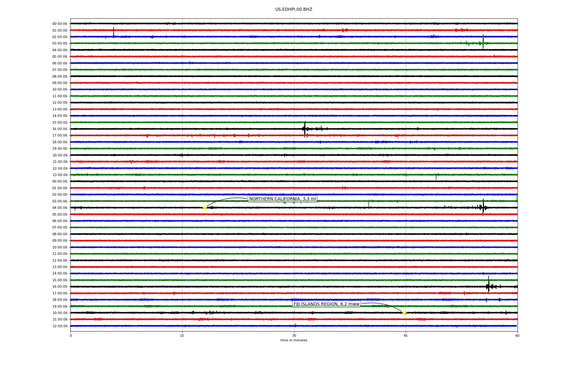
Task: Click the 20:00:06 label beside Fiji event trace
Action: tap(60, 313)
